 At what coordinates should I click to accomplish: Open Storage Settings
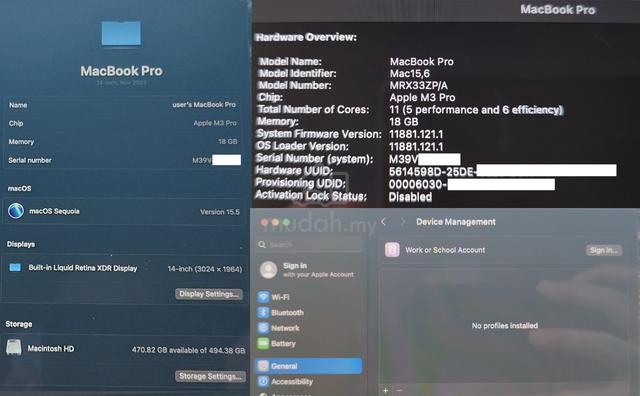211,376
